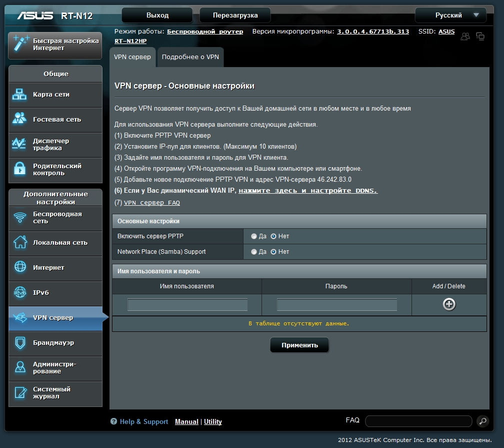Click the plus icon to add user

click(x=449, y=304)
